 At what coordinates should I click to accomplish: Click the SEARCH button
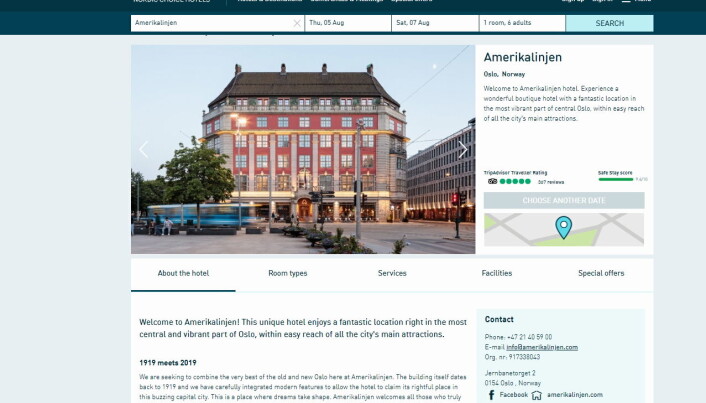pyautogui.click(x=610, y=23)
